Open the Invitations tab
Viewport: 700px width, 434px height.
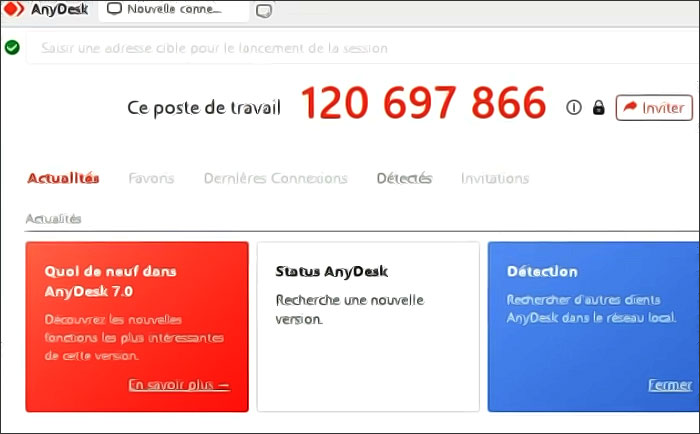(x=495, y=179)
